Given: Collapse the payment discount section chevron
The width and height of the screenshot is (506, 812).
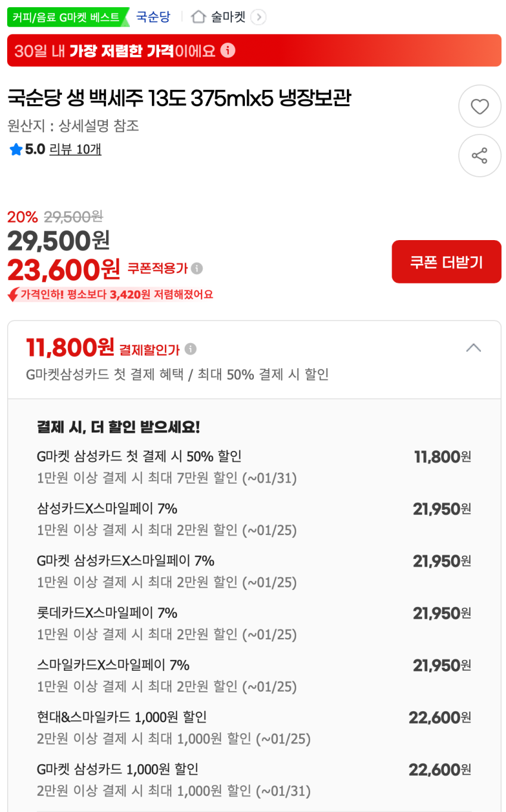Looking at the screenshot, I should [x=473, y=348].
